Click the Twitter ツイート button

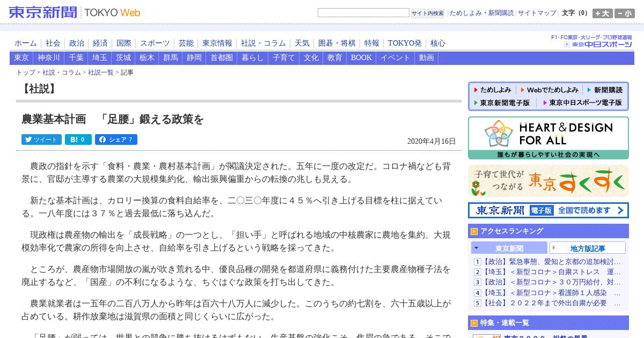point(41,139)
